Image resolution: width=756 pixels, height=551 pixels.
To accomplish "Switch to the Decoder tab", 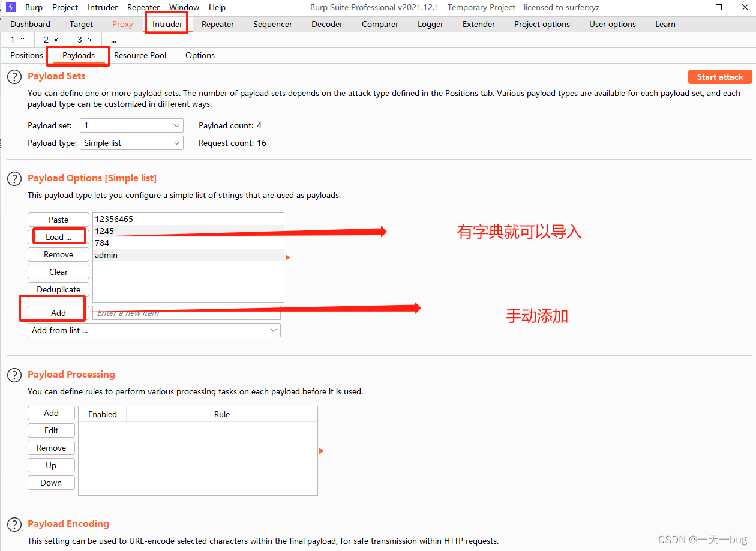I will [x=327, y=24].
